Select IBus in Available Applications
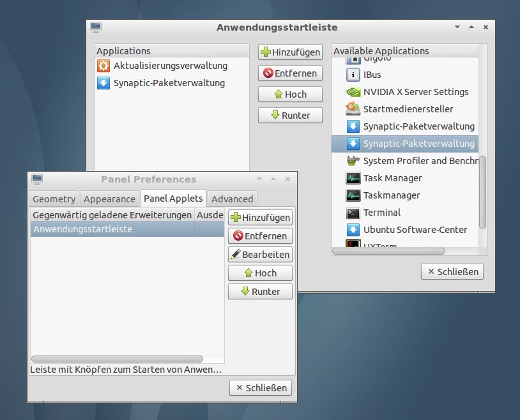Viewport: 520px width, 420px height. (405, 75)
